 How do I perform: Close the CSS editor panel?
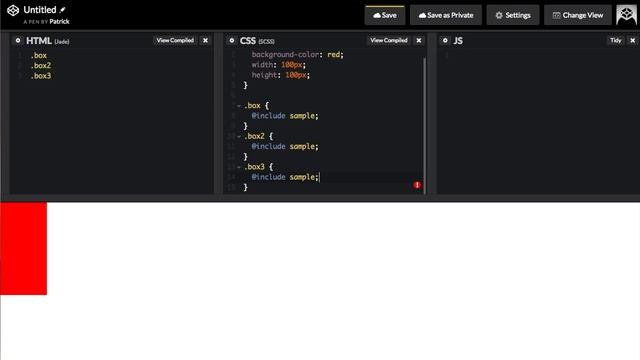[419, 40]
